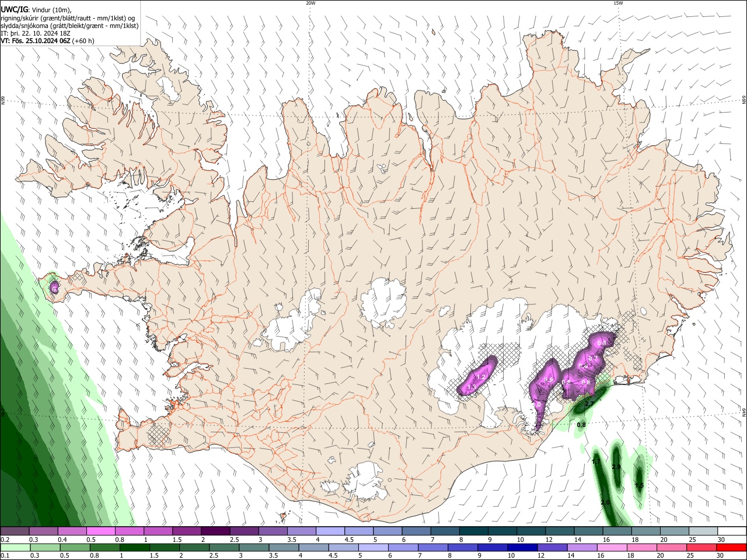
Task: Select the 1.5 swatch in the upper snow legend
Action: (x=187, y=531)
